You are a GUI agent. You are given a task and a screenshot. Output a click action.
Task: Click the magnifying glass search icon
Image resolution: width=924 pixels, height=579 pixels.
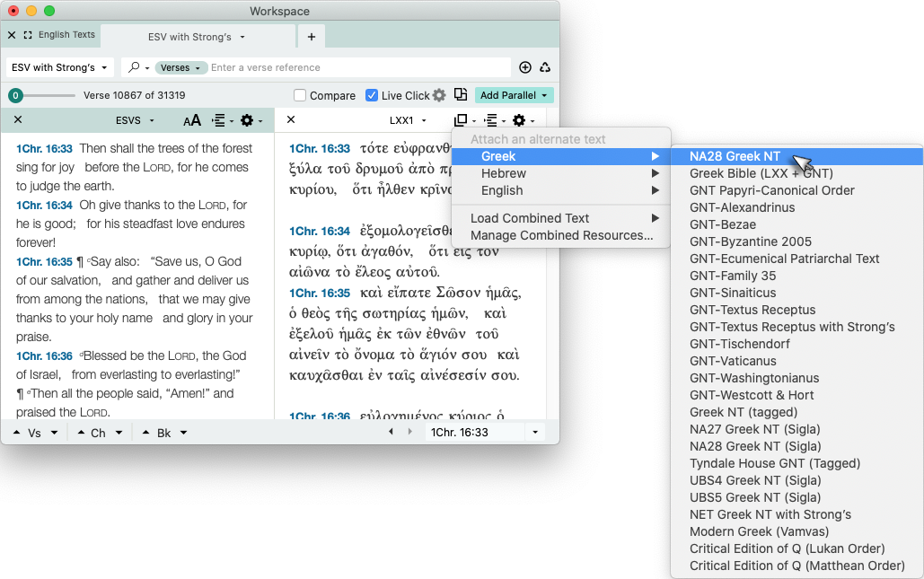tap(134, 67)
